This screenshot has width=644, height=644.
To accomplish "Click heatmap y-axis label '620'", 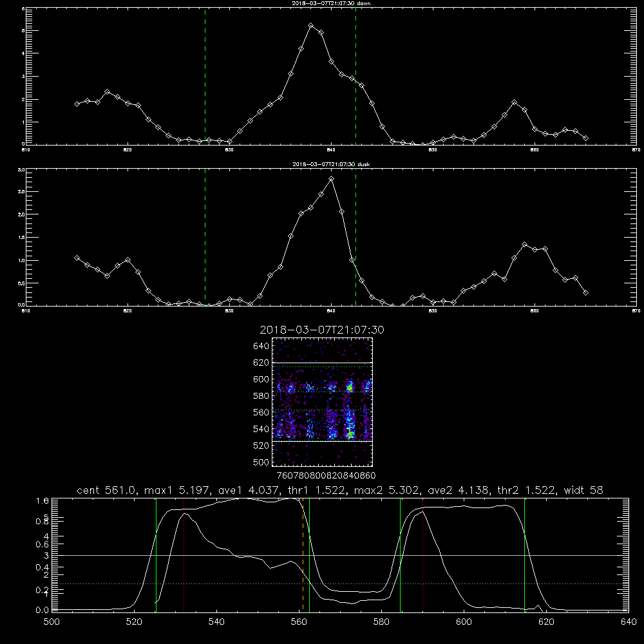I will [261, 363].
